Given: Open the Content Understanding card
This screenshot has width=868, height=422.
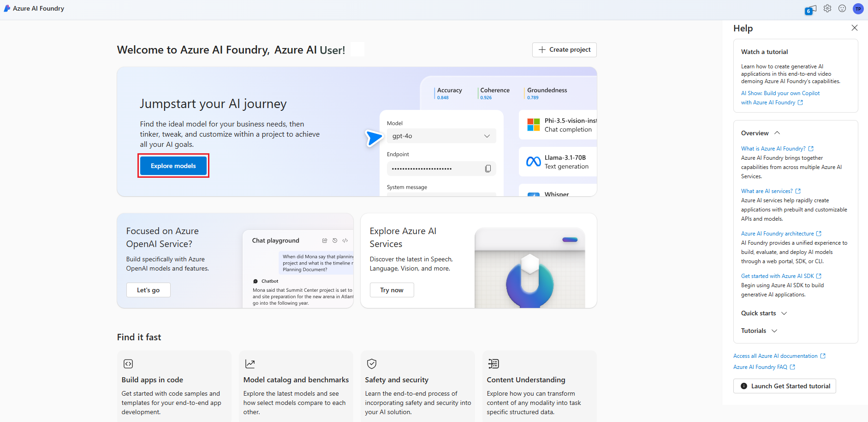Looking at the screenshot, I should coord(540,386).
